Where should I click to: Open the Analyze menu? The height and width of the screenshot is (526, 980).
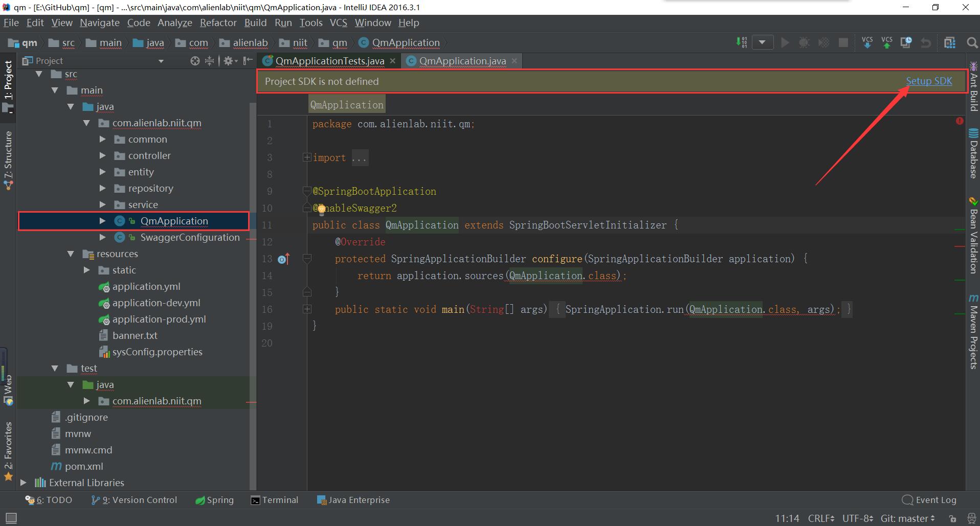(x=174, y=22)
